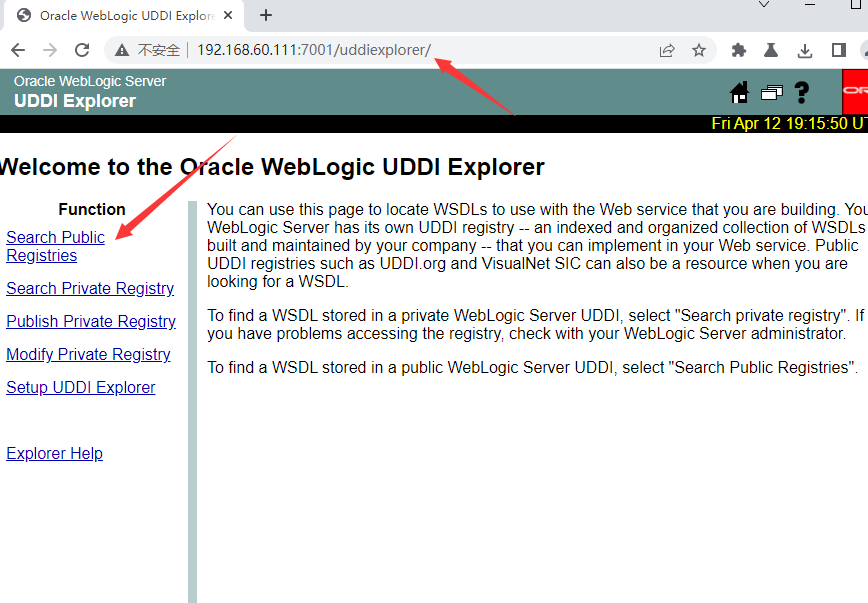This screenshot has width=868, height=603.
Task: Select the Oracle WebLogic UDDI Explorer tab
Action: pyautogui.click(x=123, y=16)
